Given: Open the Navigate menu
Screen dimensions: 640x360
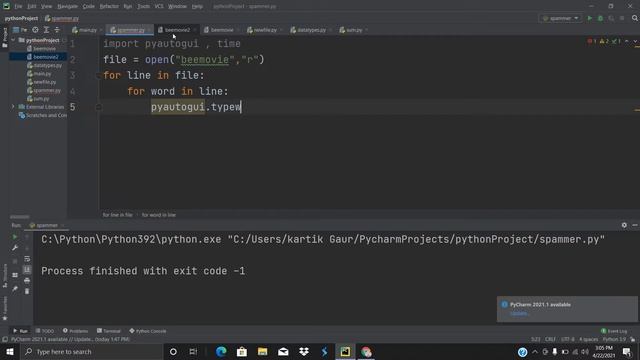Looking at the screenshot, I should [67, 7].
